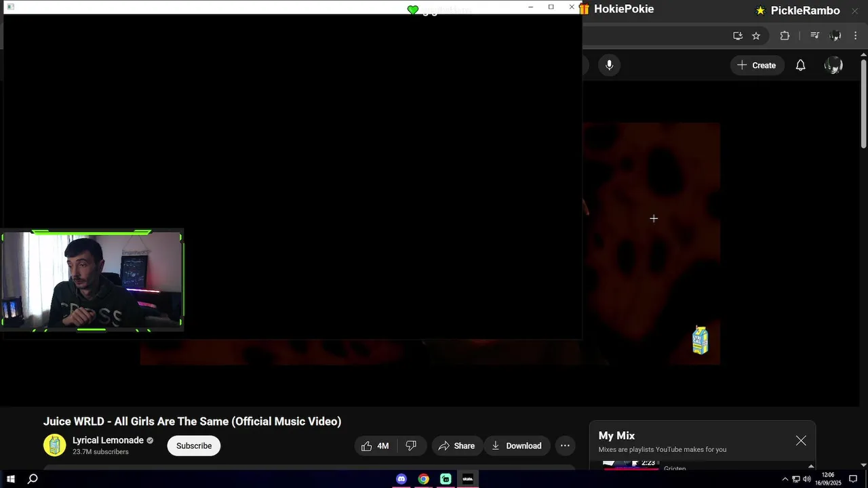Open the volume icon in system tray
This screenshot has height=488, width=868.
pyautogui.click(x=807, y=479)
